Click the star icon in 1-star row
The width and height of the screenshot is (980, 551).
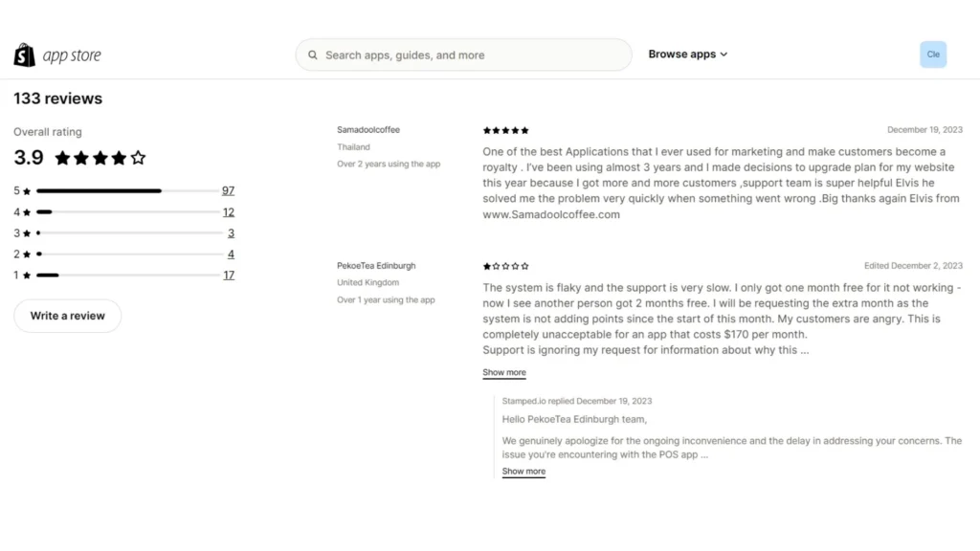click(x=27, y=275)
